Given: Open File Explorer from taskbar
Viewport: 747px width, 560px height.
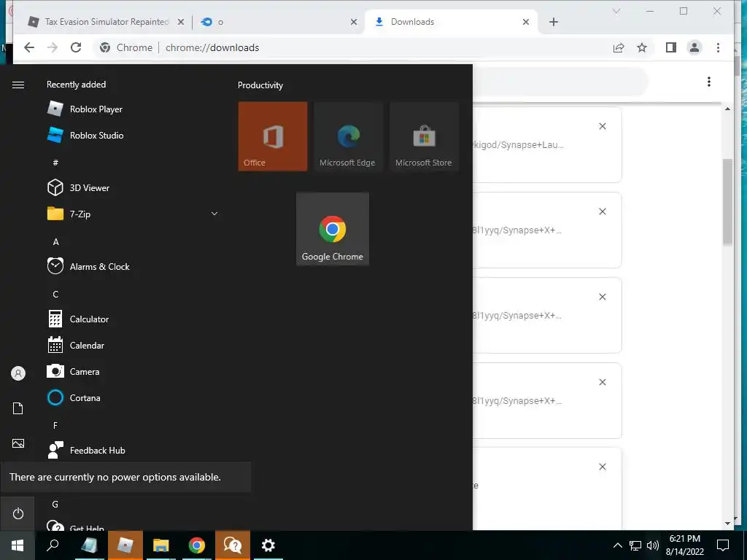Looking at the screenshot, I should click(x=161, y=545).
